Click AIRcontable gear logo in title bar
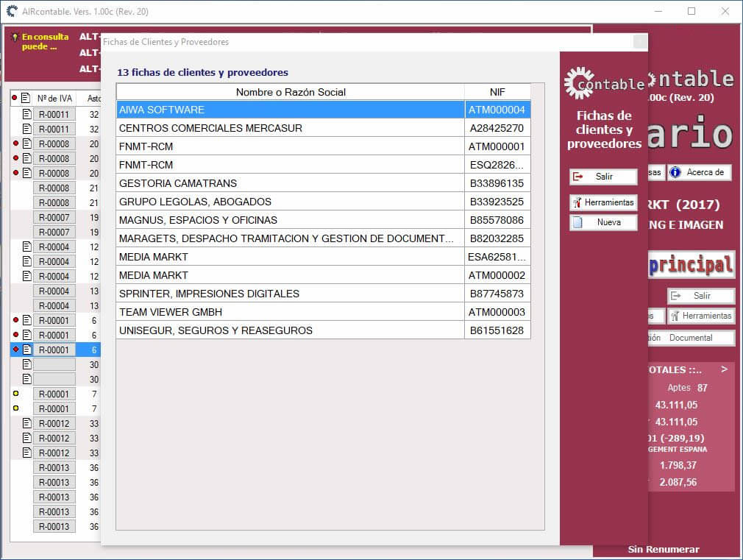Screen dimensions: 743x560 point(12,11)
